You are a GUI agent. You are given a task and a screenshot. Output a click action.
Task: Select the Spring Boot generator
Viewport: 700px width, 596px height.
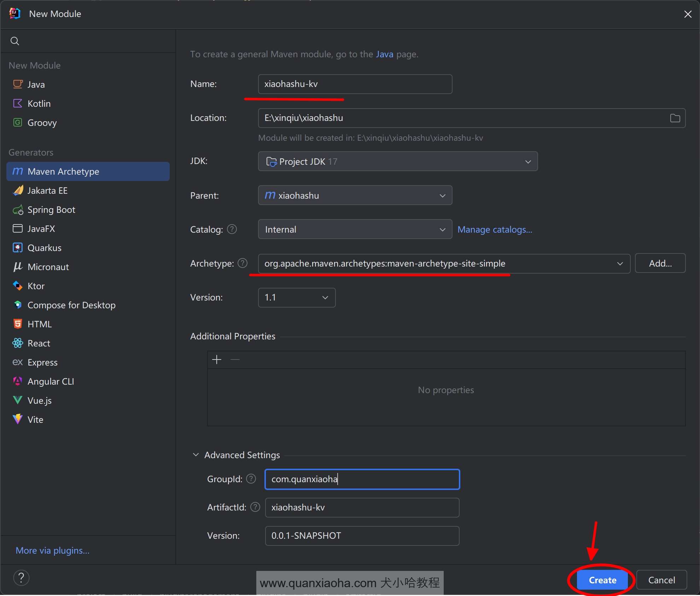(51, 210)
